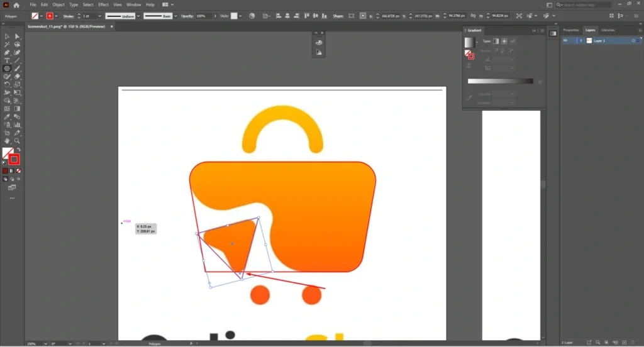Reset default fill and stroke
This screenshot has width=644, height=347.
point(4,163)
